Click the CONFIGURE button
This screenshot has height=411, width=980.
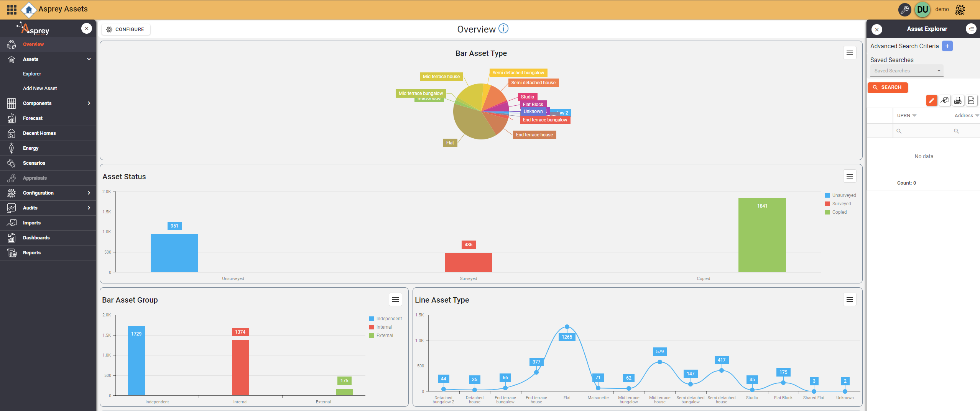[125, 29]
